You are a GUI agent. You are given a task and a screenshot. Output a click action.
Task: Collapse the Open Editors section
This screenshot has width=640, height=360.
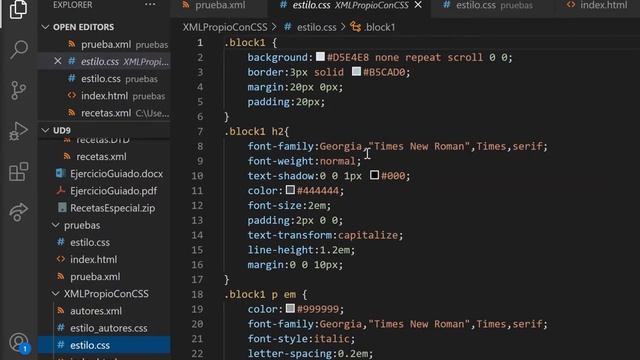click(45, 27)
